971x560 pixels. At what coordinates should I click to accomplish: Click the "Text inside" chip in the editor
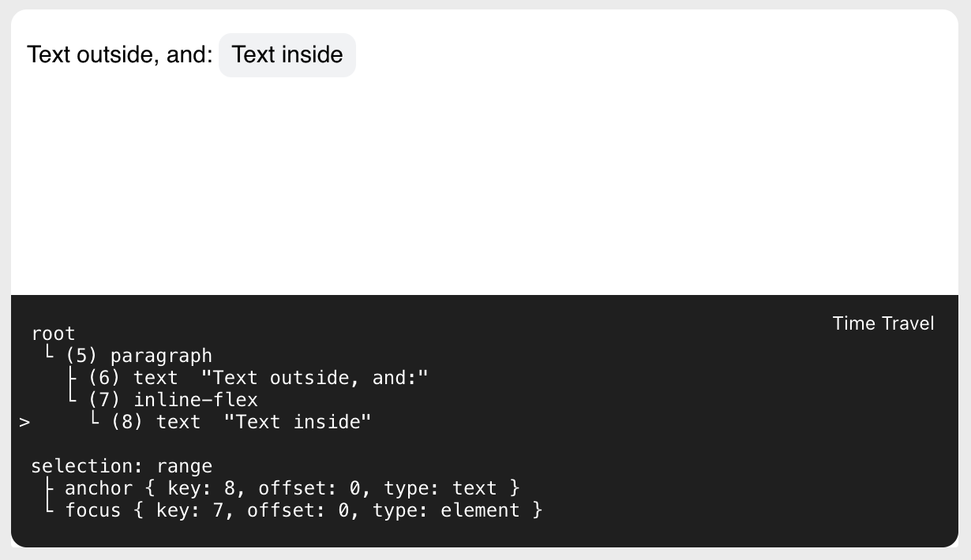tap(287, 54)
